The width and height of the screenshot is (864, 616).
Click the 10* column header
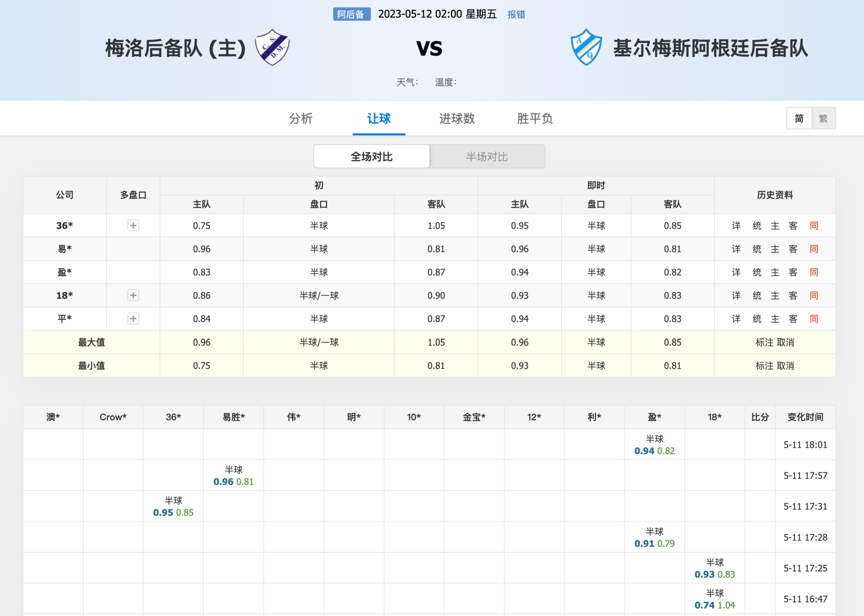414,417
